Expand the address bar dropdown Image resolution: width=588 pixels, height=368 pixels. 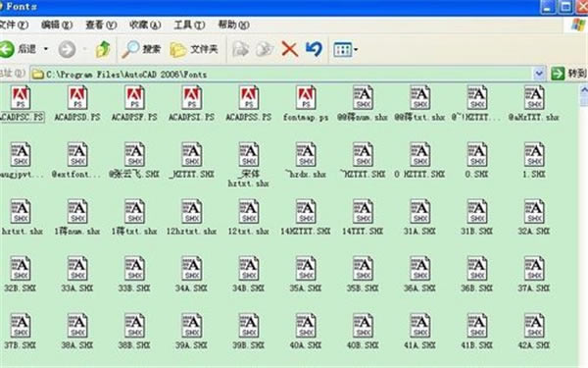539,74
